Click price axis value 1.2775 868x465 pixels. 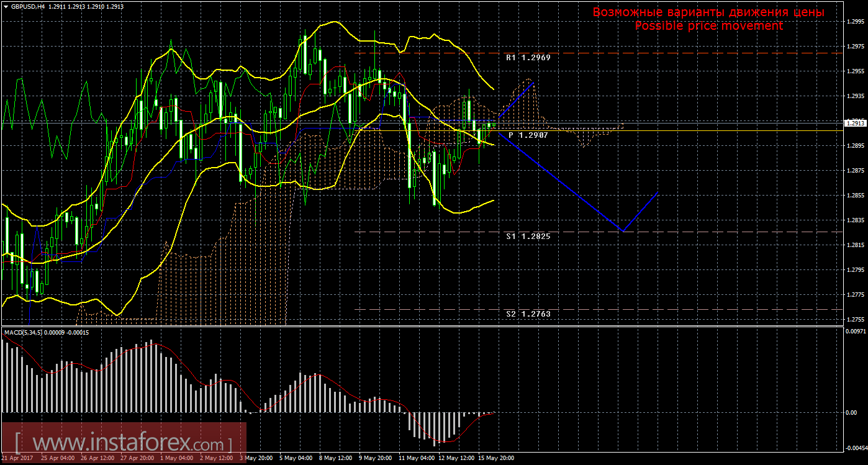click(x=856, y=295)
